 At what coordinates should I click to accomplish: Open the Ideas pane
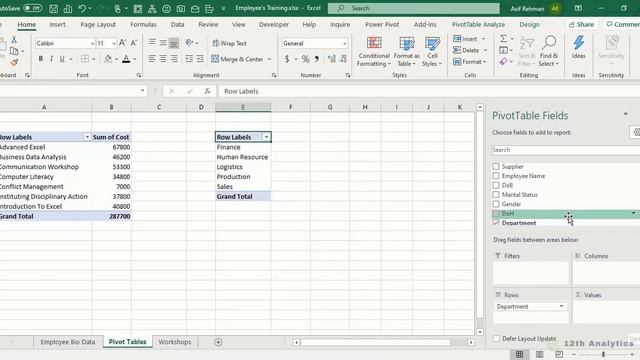[x=578, y=47]
